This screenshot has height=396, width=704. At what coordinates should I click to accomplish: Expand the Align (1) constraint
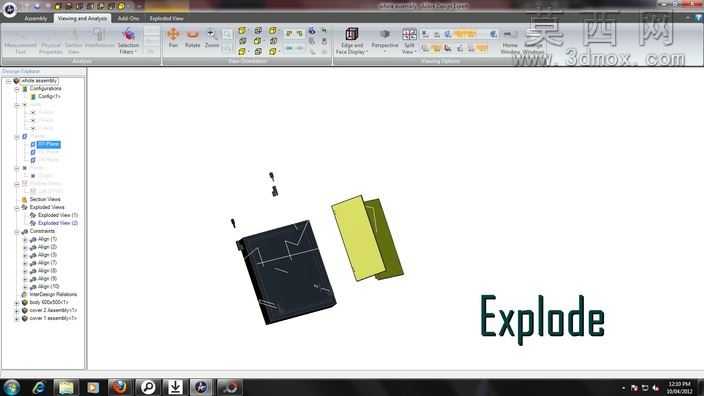[x=25, y=240]
